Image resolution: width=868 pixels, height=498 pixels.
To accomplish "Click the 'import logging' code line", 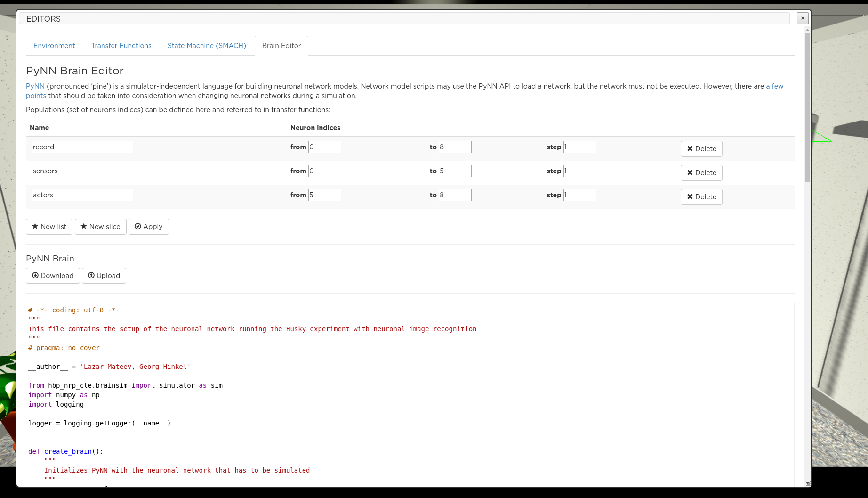I will [x=56, y=404].
